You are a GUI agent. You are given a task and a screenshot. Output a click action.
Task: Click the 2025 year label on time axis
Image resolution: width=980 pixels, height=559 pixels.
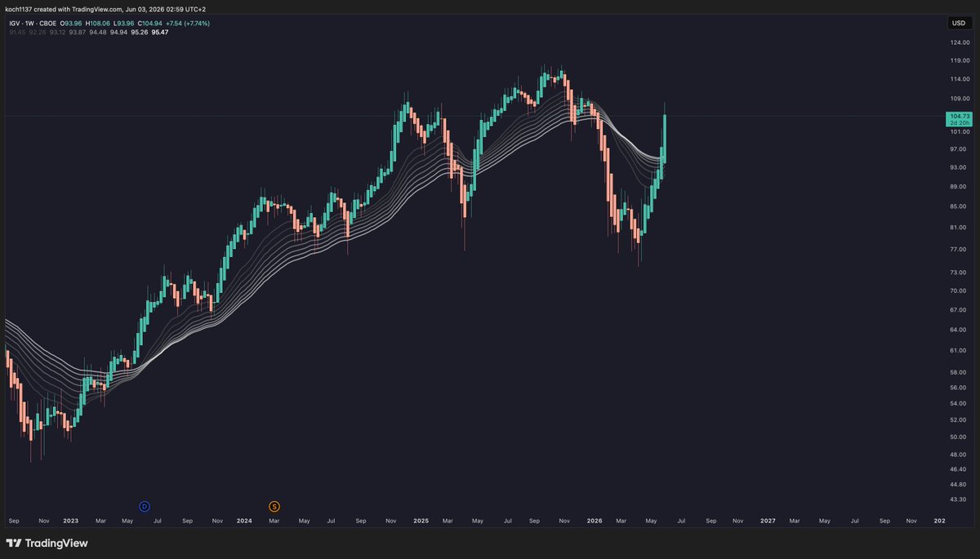(421, 520)
